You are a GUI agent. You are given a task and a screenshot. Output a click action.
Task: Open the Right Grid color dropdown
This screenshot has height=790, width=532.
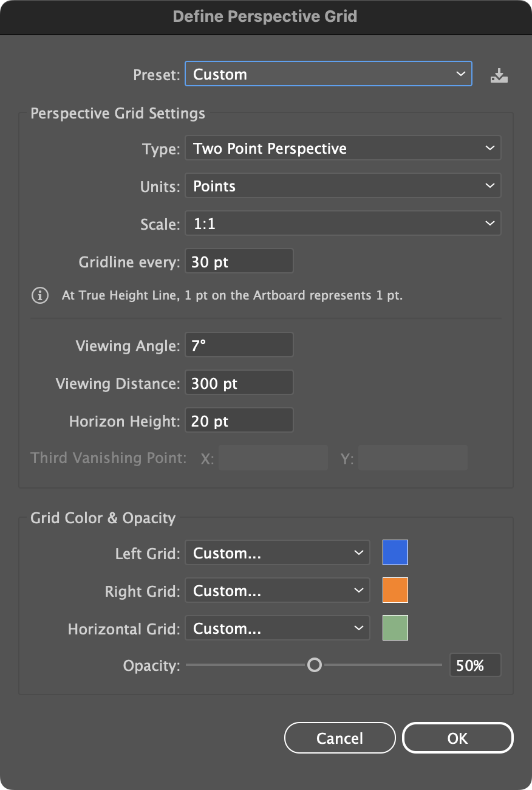[x=277, y=590]
